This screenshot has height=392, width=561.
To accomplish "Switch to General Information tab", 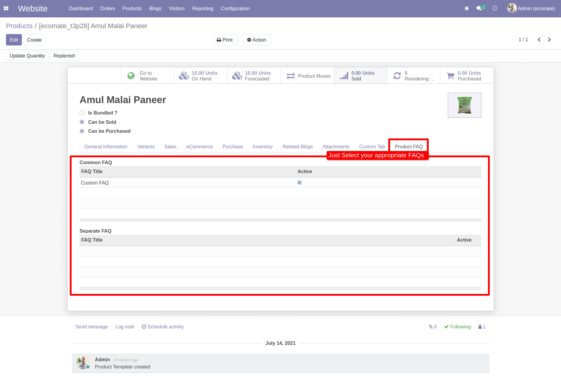I will point(106,147).
